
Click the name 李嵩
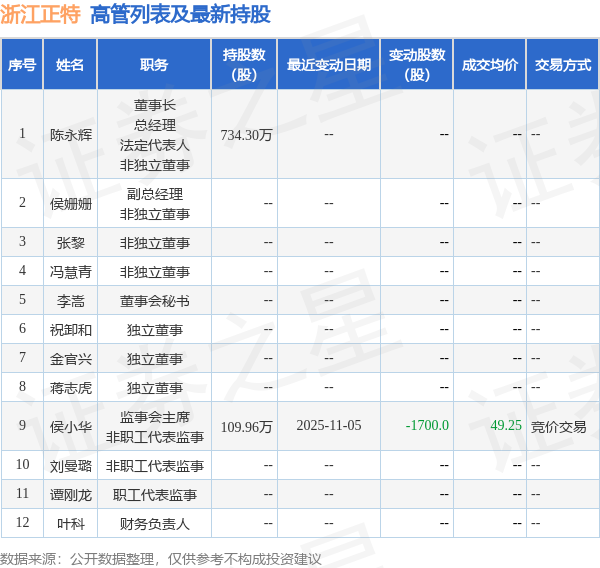(71, 301)
